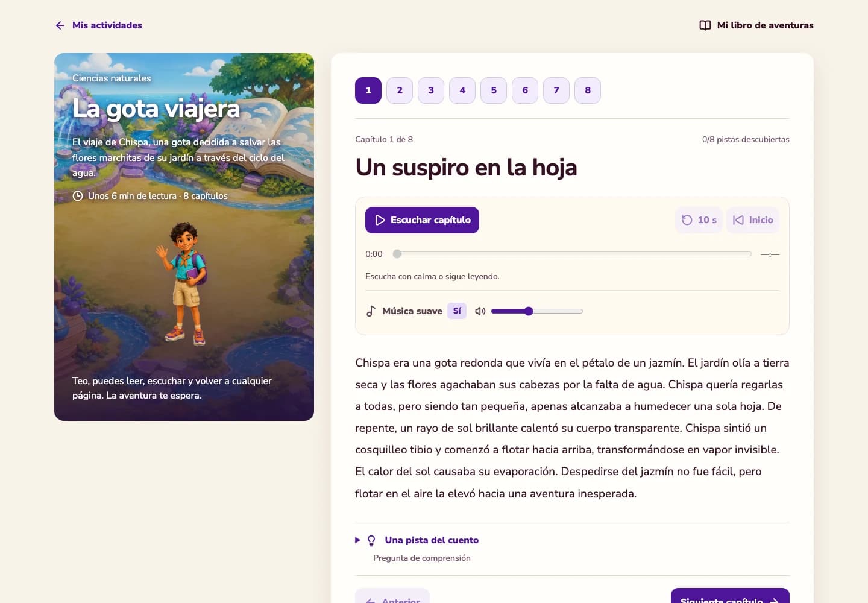
Task: Go to chapter 3 tab
Action: (x=431, y=90)
